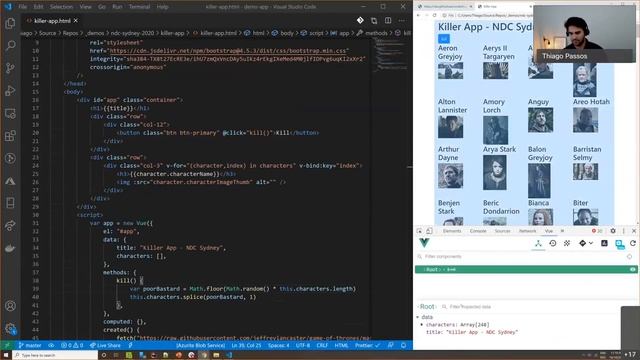Open the Run menu
The height and width of the screenshot is (360, 640).
117,7
